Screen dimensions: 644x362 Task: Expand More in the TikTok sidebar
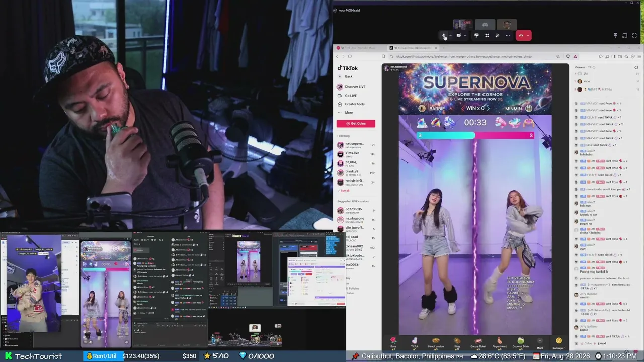tap(345, 113)
